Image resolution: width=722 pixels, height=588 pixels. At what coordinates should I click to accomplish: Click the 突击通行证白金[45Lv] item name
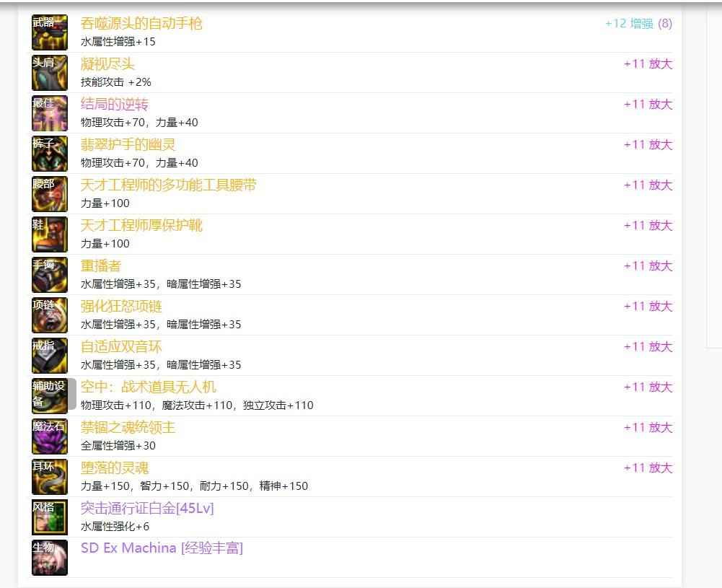(x=147, y=508)
